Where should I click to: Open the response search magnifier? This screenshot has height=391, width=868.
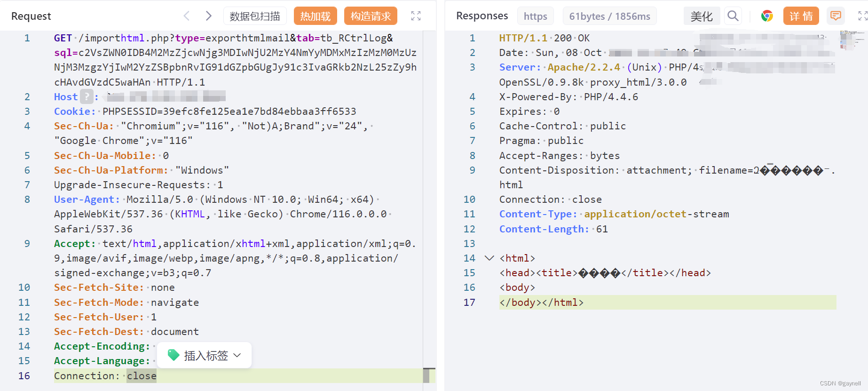[x=733, y=16]
